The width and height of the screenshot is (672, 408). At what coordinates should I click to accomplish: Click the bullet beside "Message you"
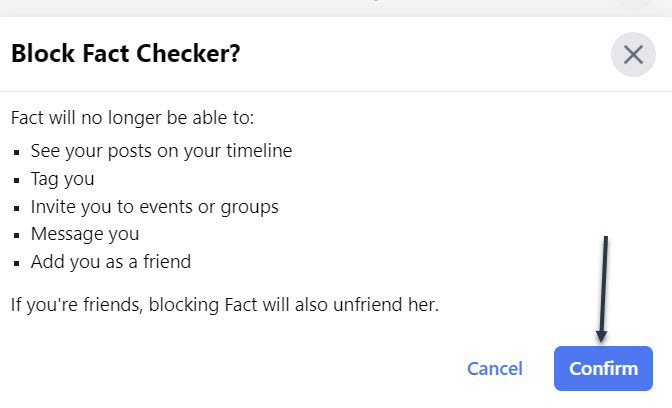(x=17, y=235)
